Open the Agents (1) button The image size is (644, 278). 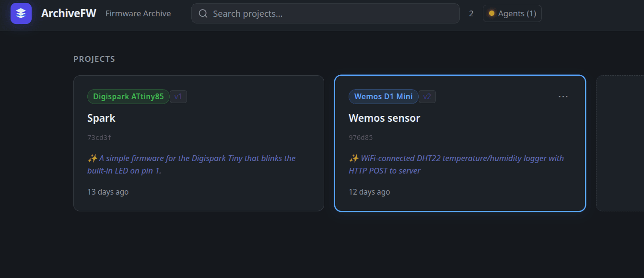point(512,13)
